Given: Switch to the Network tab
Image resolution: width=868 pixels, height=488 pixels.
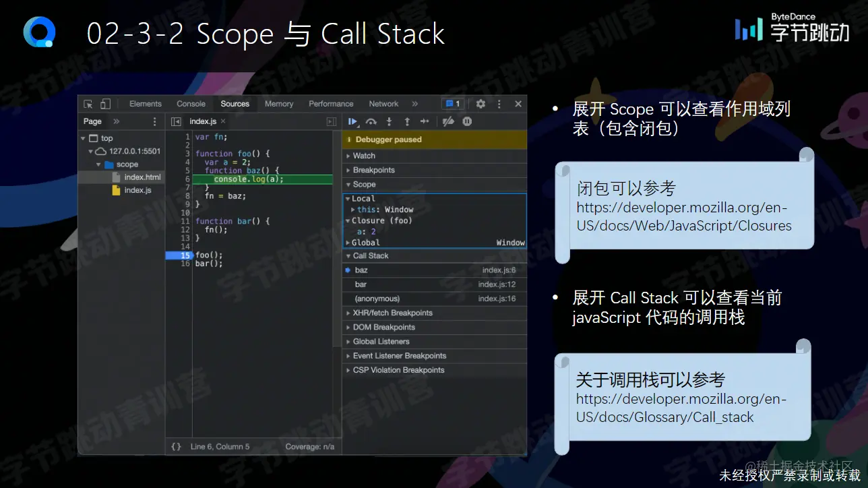Looking at the screenshot, I should coord(383,104).
